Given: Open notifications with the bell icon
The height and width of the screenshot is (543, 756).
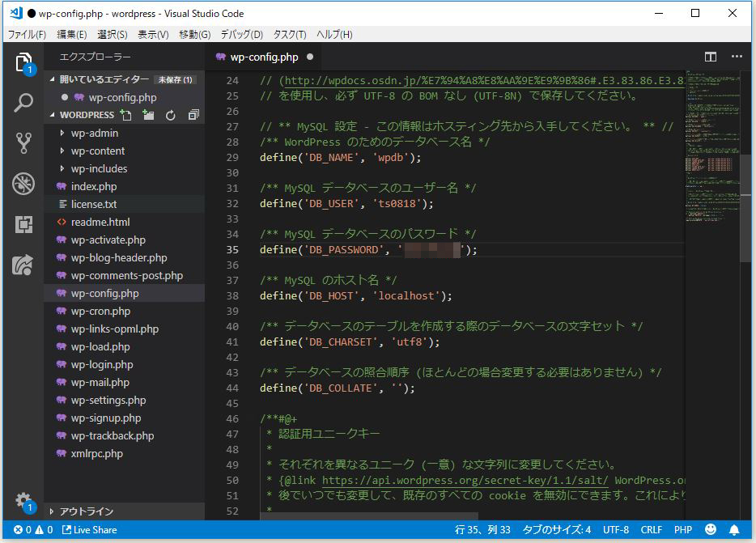Looking at the screenshot, I should [735, 529].
